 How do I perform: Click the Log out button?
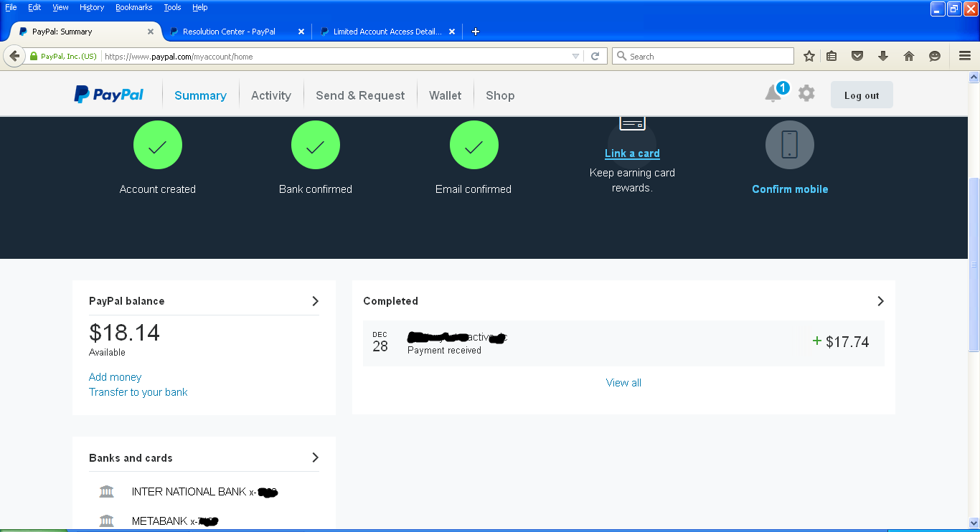coord(861,95)
